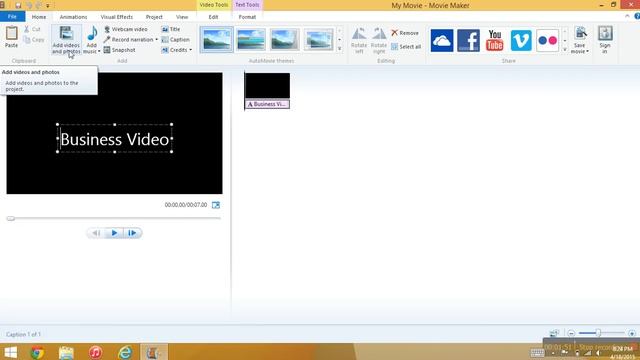Image resolution: width=640 pixels, height=360 pixels.
Task: Add a Caption
Action: 175,40
